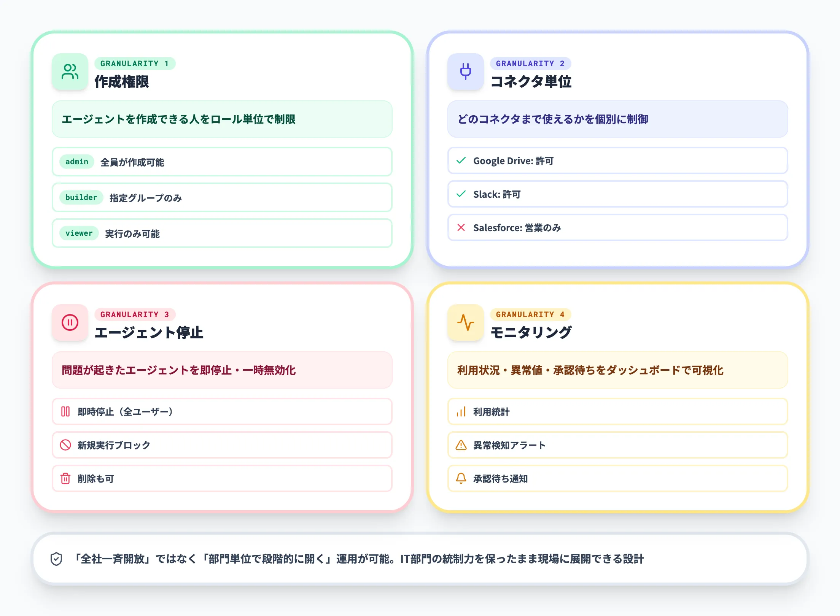Image resolution: width=840 pixels, height=616 pixels.
Task: Open the viewer role entry
Action: pyautogui.click(x=78, y=233)
